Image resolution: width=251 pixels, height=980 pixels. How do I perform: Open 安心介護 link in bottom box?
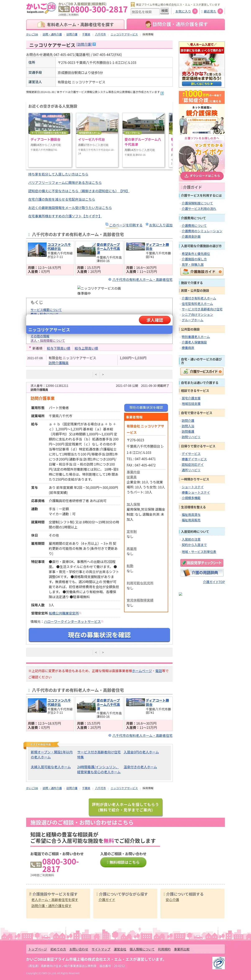pos(172,900)
